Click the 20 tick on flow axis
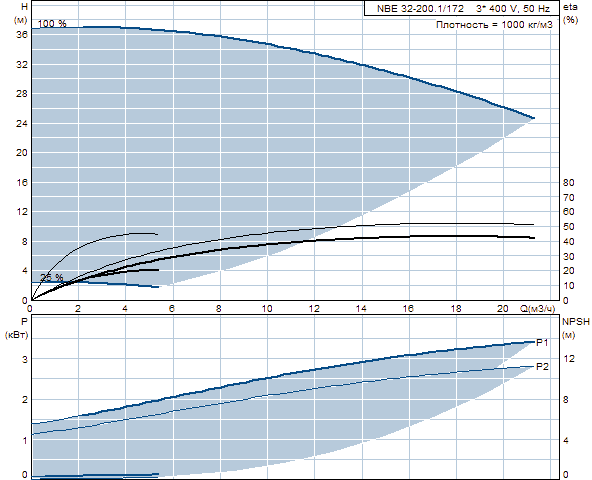Screen dimensions: 592x480 (503, 309)
